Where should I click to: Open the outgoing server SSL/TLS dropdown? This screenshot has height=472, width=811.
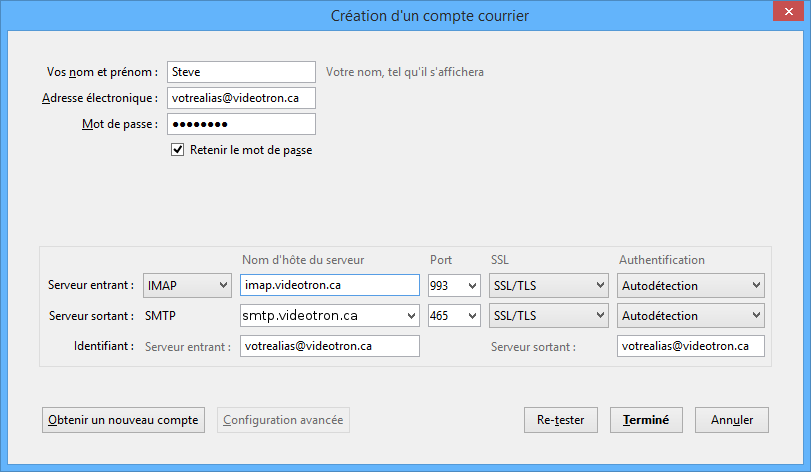[548, 315]
